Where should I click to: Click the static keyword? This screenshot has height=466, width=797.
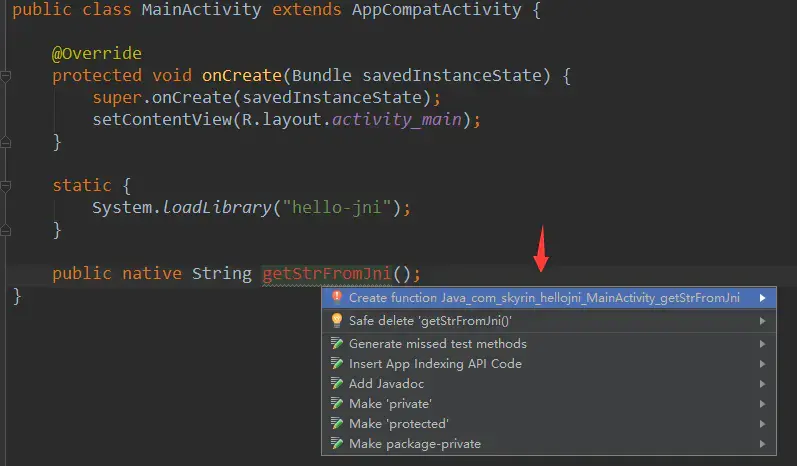[x=82, y=185]
